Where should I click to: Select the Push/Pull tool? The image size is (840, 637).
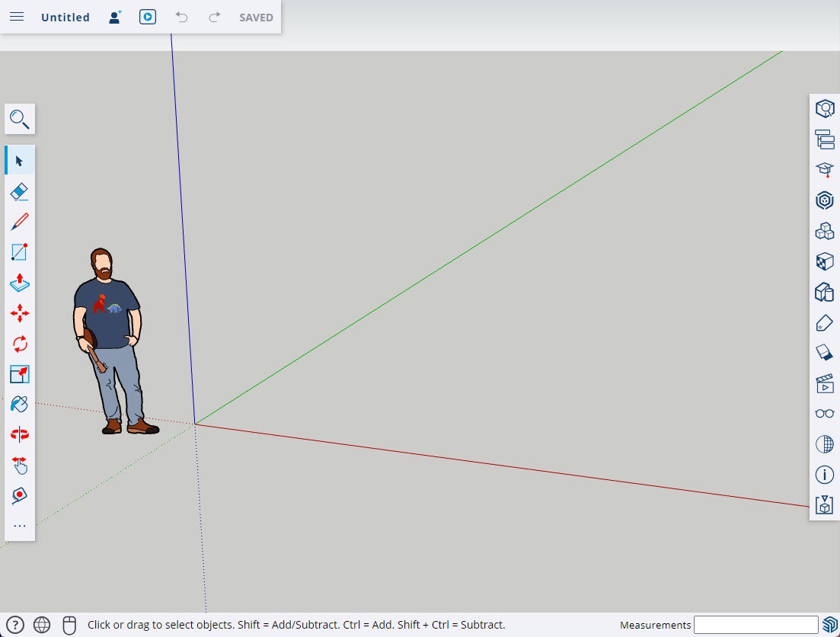[x=19, y=283]
